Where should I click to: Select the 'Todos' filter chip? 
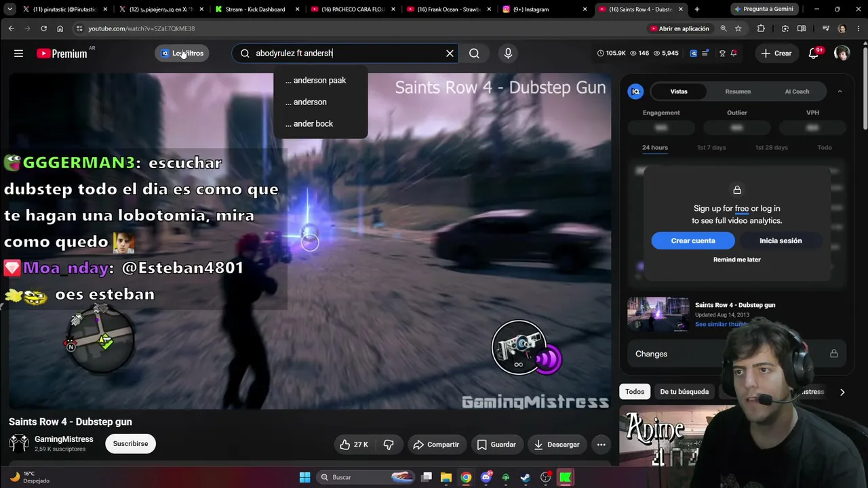pyautogui.click(x=635, y=392)
